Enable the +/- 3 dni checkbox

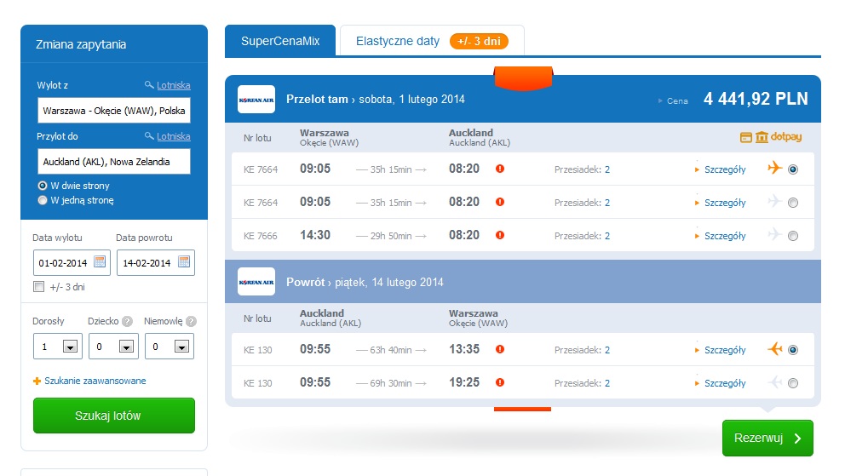click(x=38, y=287)
